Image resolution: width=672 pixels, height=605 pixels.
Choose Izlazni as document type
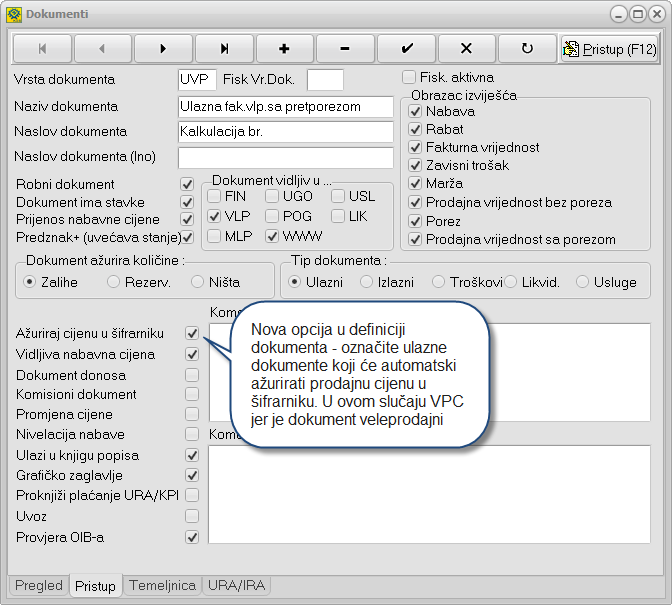[x=367, y=282]
